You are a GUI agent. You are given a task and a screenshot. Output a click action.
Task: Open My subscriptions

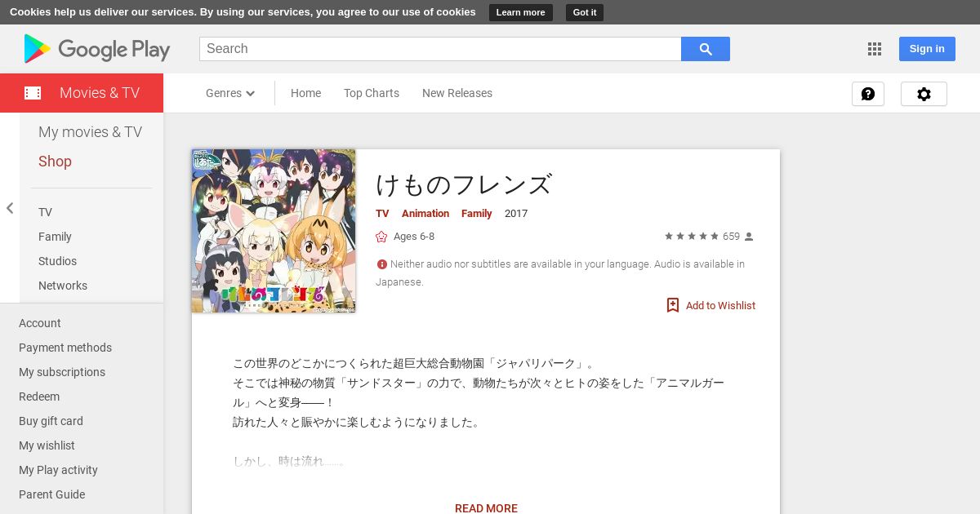click(x=62, y=372)
